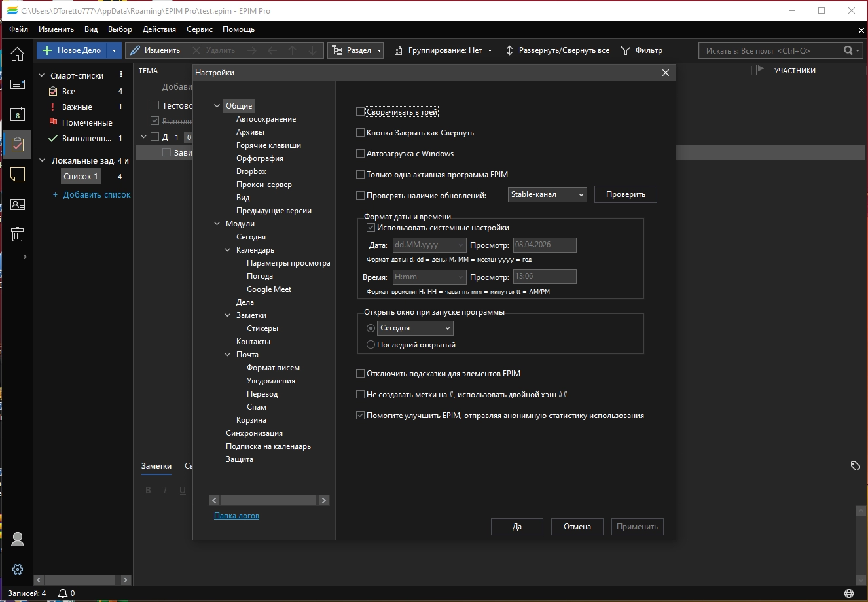Image resolution: width=868 pixels, height=602 pixels.
Task: Click the user account icon in sidebar
Action: pyautogui.click(x=18, y=539)
